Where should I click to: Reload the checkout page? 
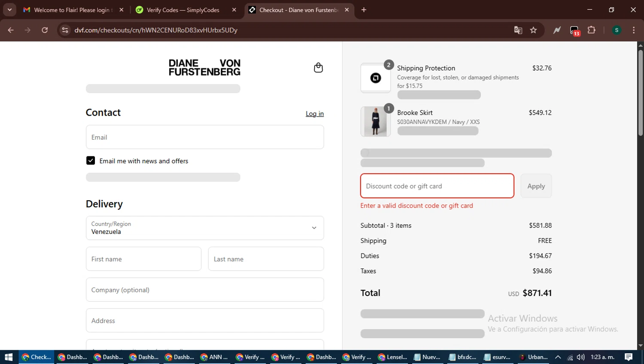click(45, 30)
